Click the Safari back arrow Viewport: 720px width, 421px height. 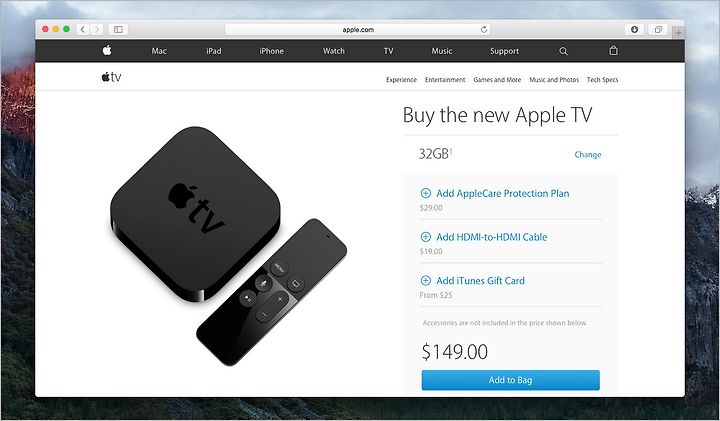tap(83, 29)
